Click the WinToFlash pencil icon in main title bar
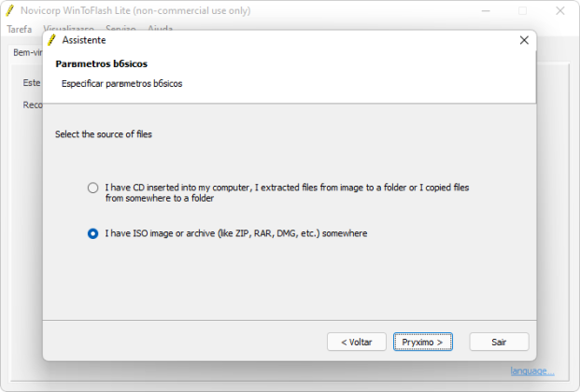 [x=10, y=10]
